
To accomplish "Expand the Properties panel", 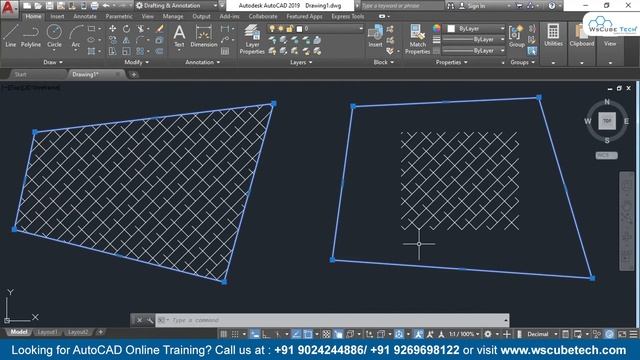I will pos(451,62).
